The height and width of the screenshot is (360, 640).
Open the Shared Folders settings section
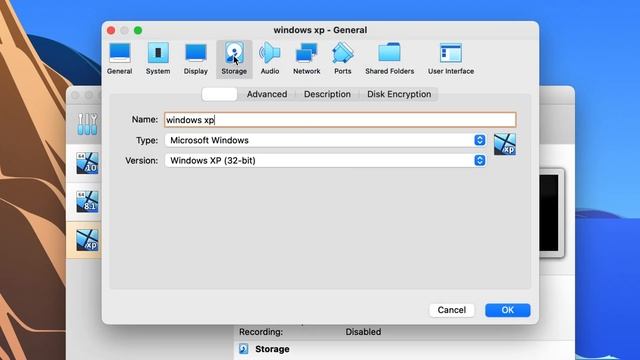coord(389,59)
